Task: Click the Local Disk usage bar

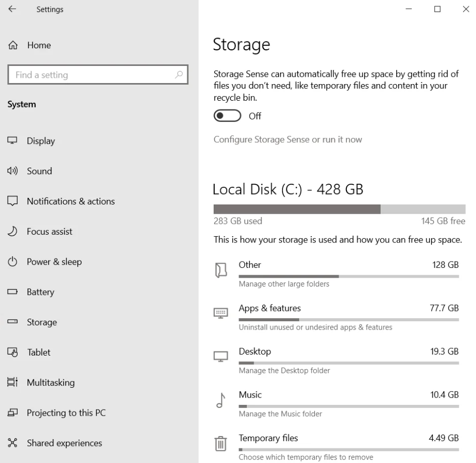Action: (339, 209)
